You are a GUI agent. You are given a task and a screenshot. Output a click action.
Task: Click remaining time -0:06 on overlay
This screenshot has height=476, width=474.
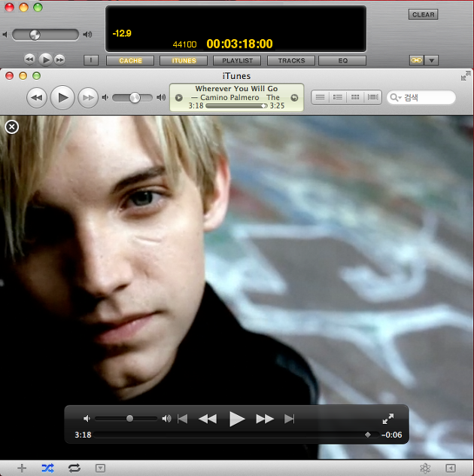pyautogui.click(x=392, y=435)
